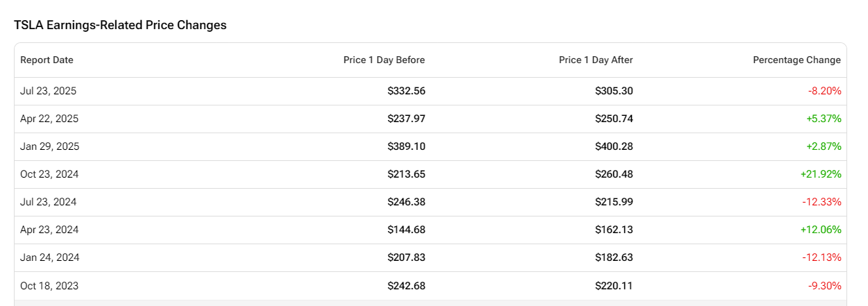Click the -12.13% percentage change value

[821, 257]
